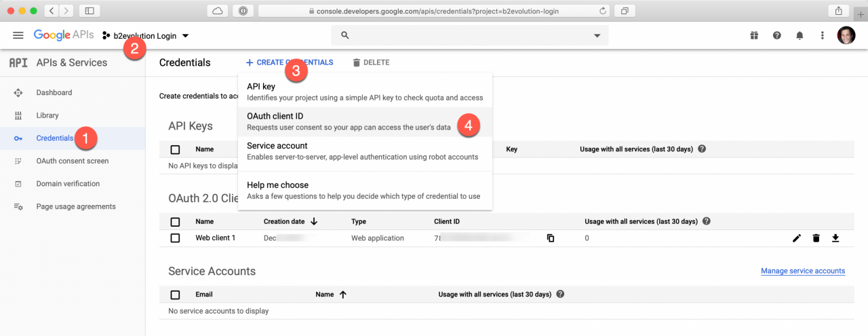Click the OAuth clients usage help icon
Viewport: 868px width, 336px height.
[x=707, y=221]
